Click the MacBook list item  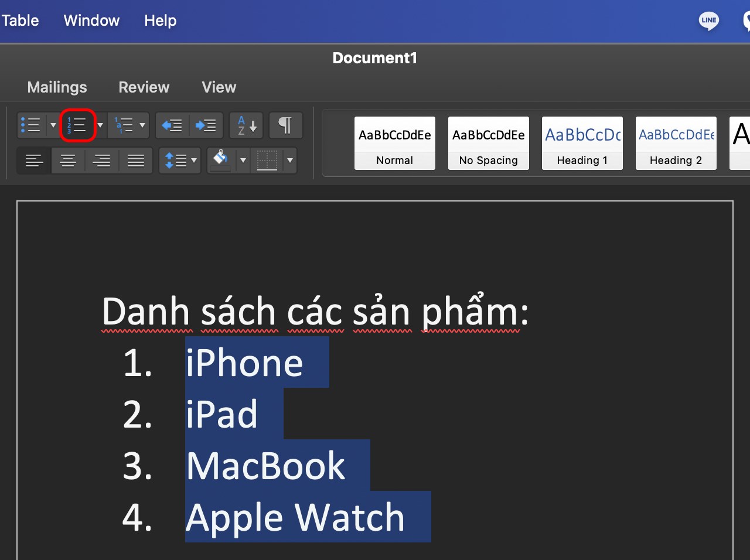(265, 466)
